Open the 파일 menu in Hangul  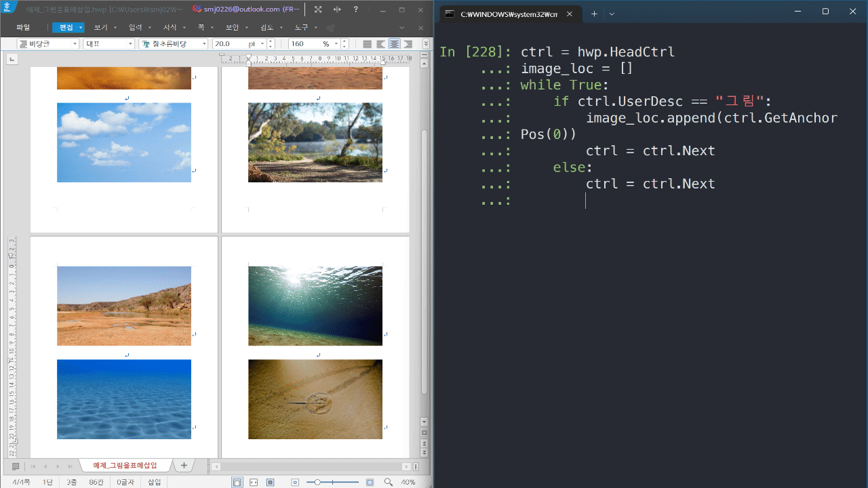(x=23, y=27)
